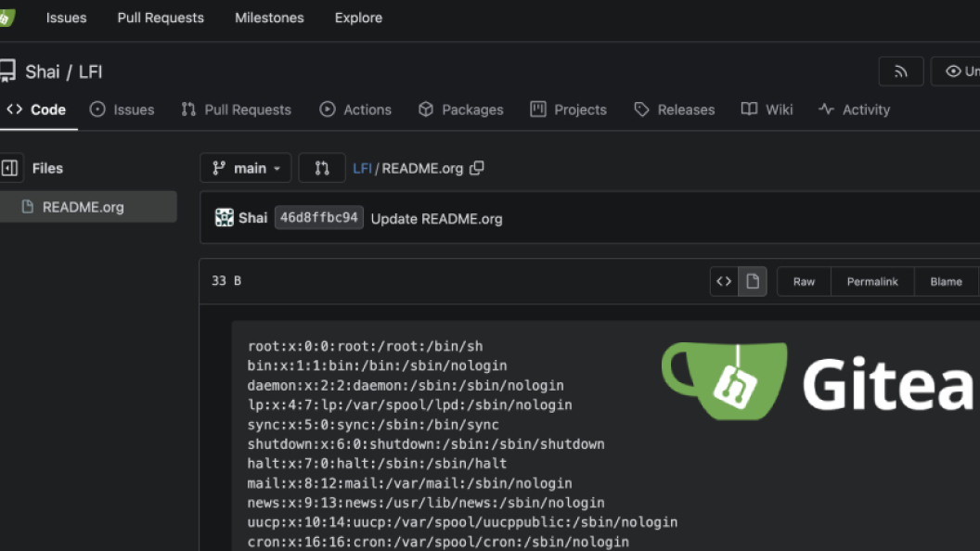Viewport: 980px width, 551px height.
Task: Open the Packages tab
Action: tap(460, 110)
